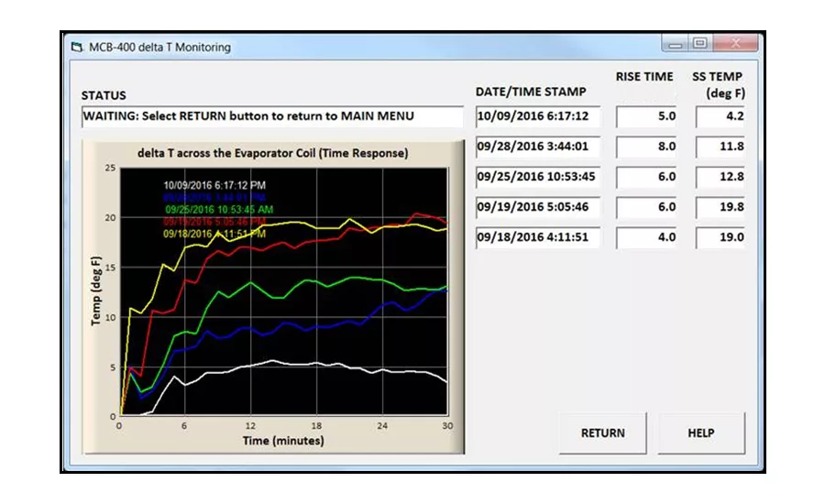Click the yellow legend entry 09/18/2016
This screenshot has height=504, width=825.
pyautogui.click(x=214, y=234)
